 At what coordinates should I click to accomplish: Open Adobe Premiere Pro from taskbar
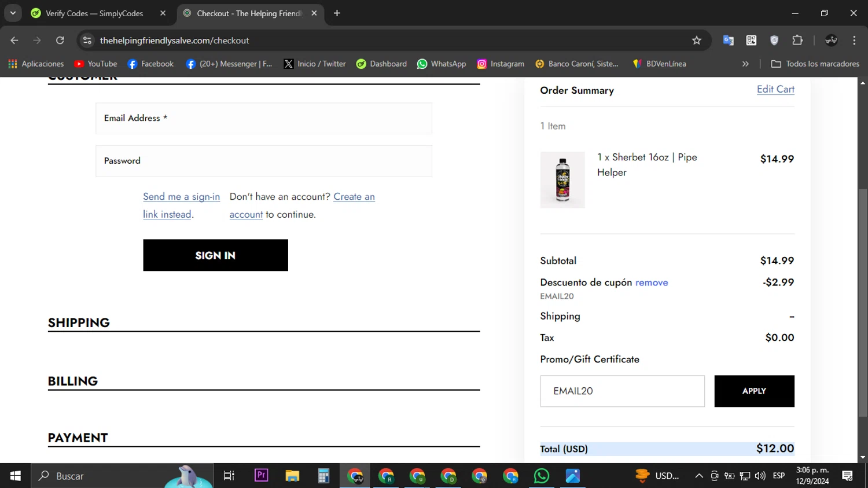(261, 476)
